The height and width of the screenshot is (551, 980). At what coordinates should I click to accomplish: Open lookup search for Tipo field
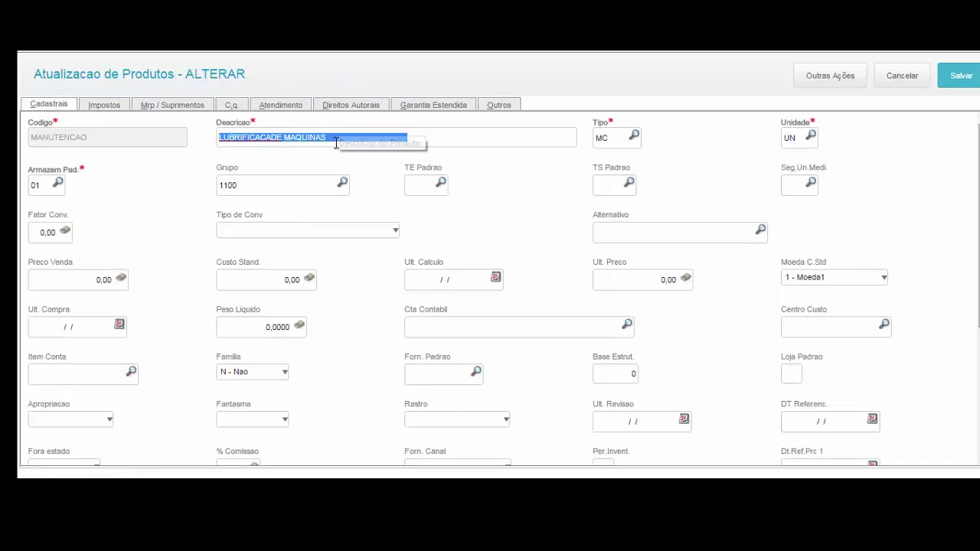click(x=634, y=135)
